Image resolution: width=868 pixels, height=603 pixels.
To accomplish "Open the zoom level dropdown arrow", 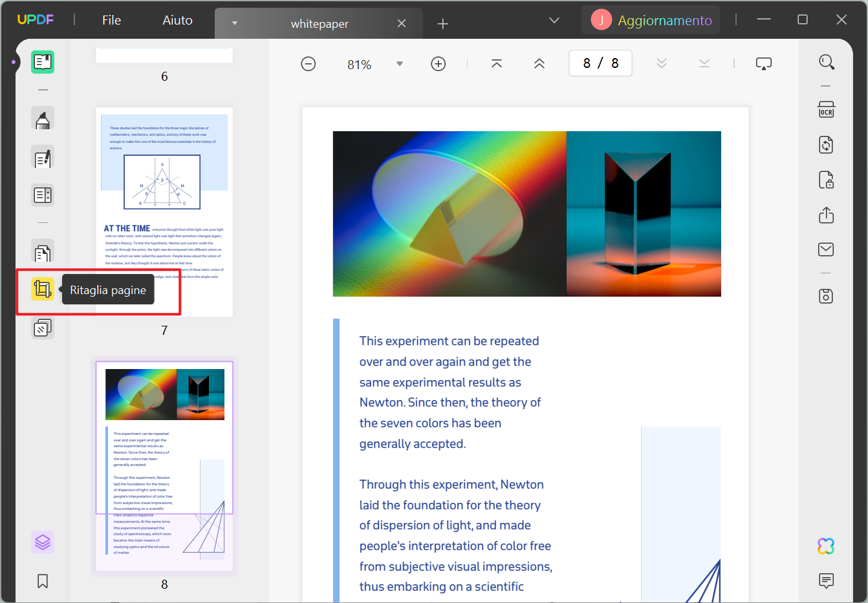I will [x=400, y=63].
